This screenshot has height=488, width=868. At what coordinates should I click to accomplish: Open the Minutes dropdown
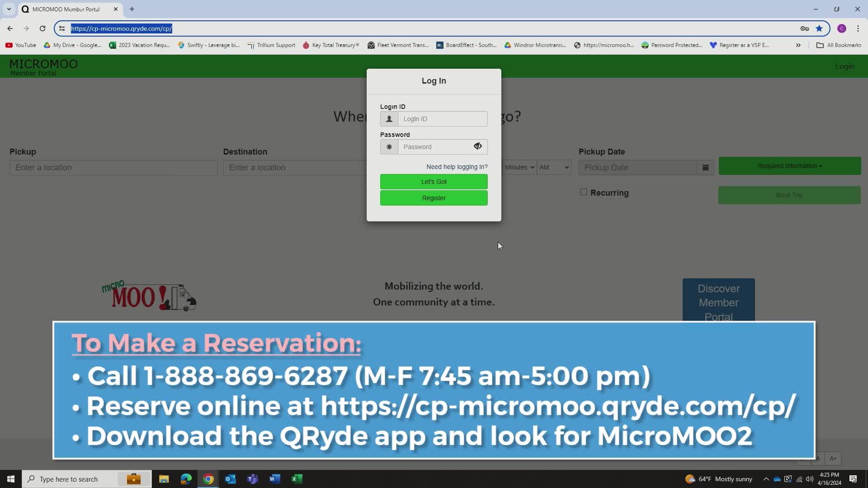519,167
